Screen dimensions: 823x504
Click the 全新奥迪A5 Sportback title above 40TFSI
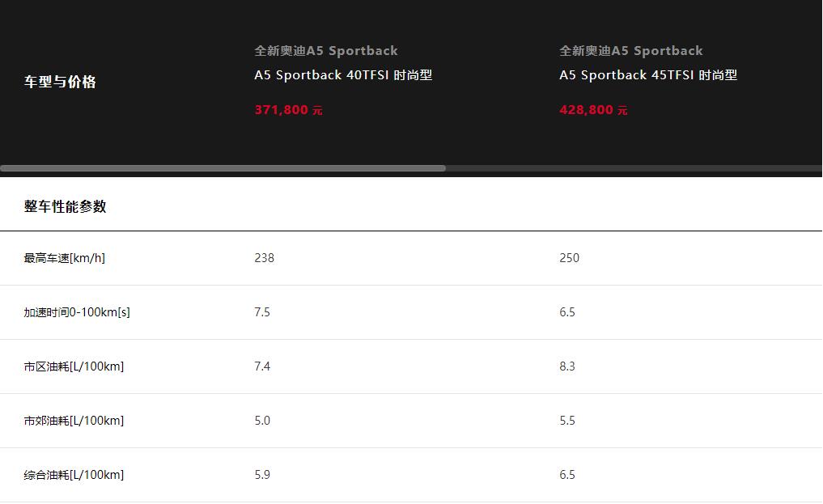[x=326, y=51]
